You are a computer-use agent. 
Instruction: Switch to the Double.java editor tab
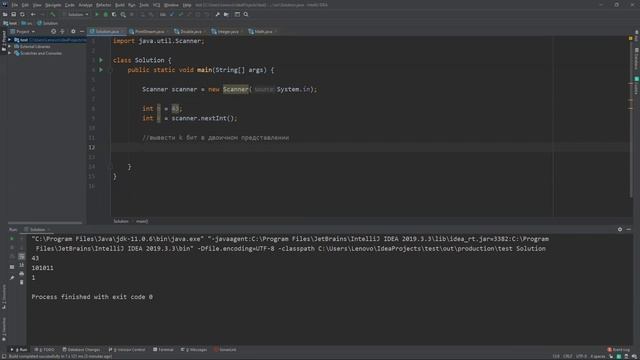(190, 31)
